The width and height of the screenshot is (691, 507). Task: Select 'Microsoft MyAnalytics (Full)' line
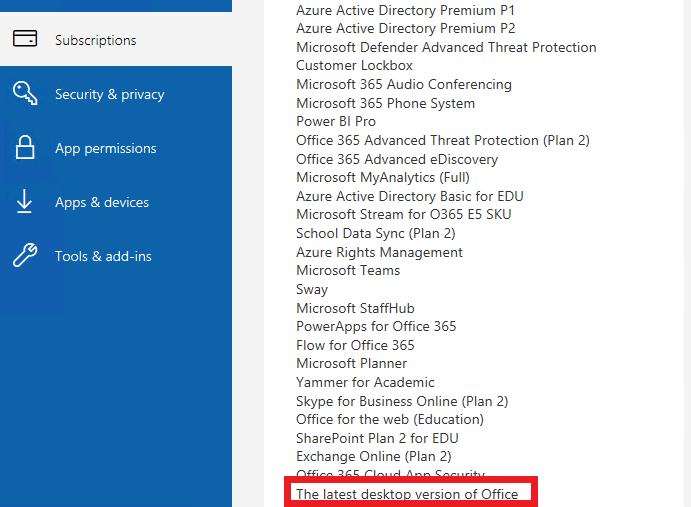pos(383,177)
